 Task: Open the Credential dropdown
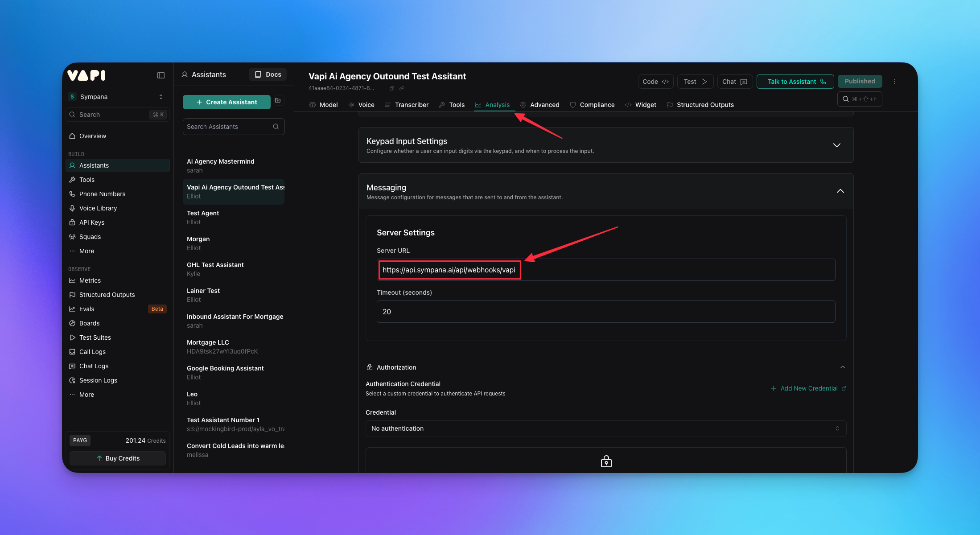tap(606, 428)
